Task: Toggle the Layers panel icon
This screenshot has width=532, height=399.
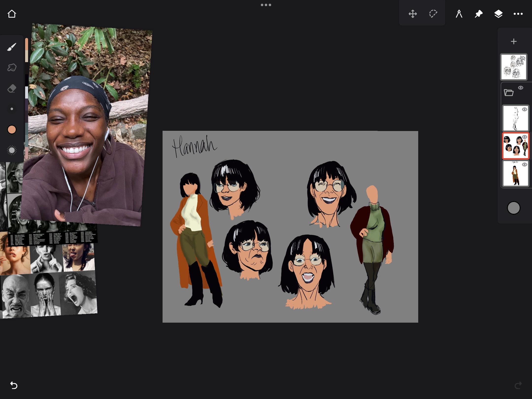Action: (x=498, y=14)
